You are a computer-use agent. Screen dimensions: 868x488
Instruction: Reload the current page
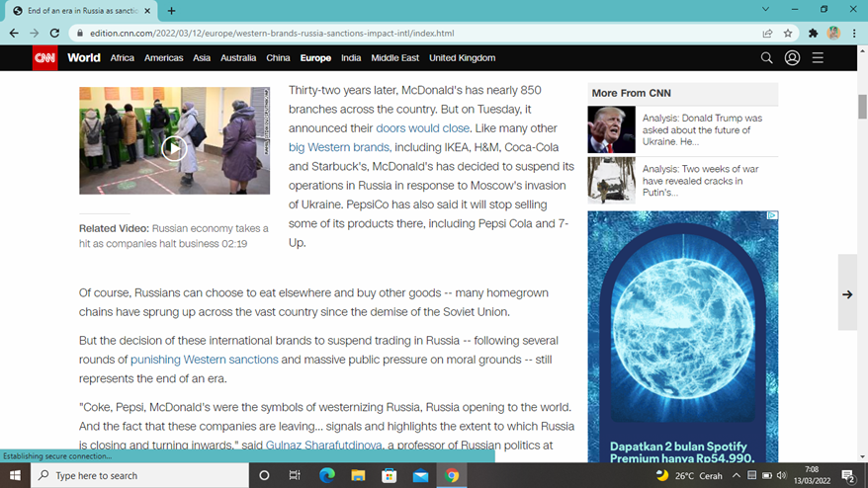54,34
